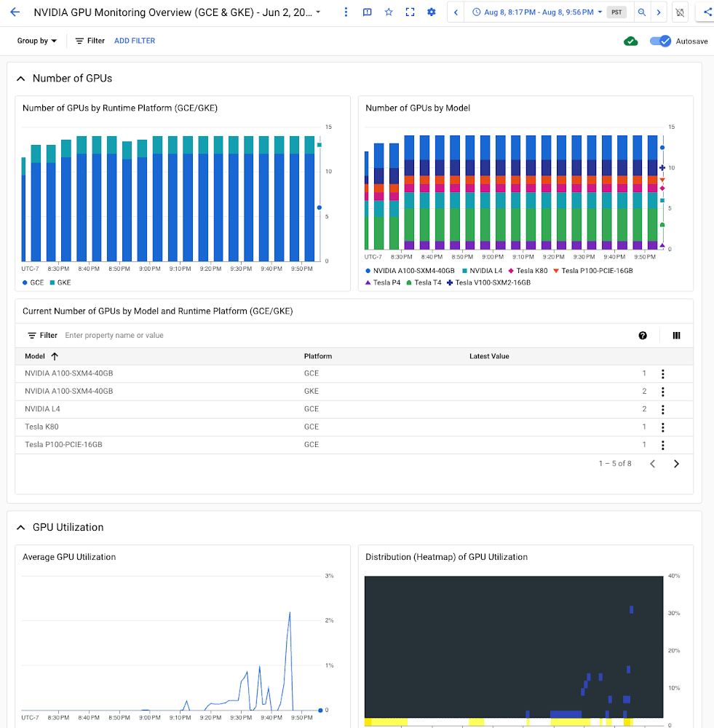The height and width of the screenshot is (728, 714).
Task: Click the Latest Value column header
Action: (489, 356)
